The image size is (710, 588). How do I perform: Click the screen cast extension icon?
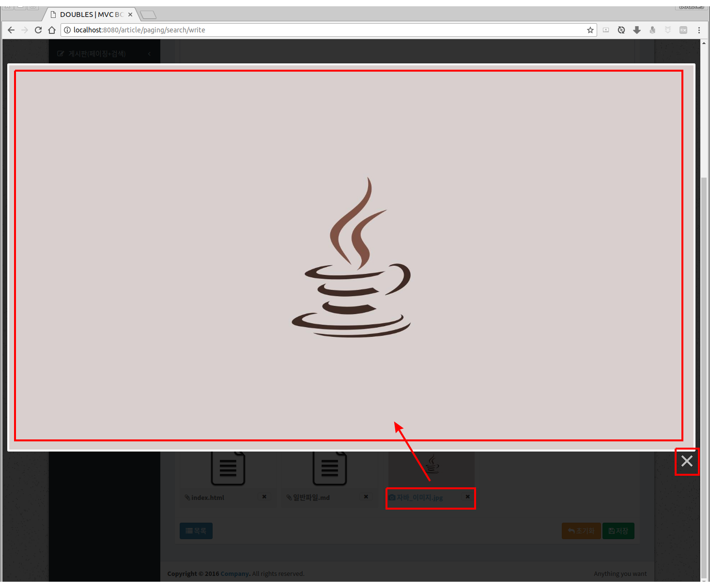coord(606,30)
